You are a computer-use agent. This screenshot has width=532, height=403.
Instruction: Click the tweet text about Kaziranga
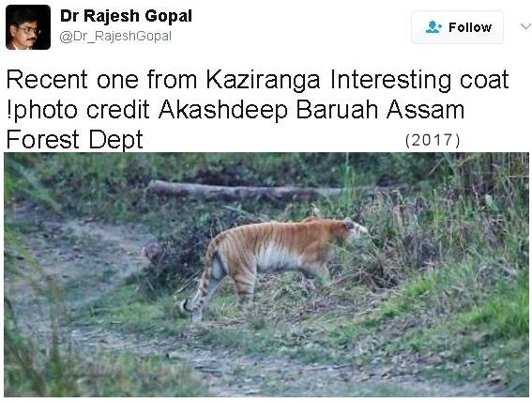(x=257, y=109)
